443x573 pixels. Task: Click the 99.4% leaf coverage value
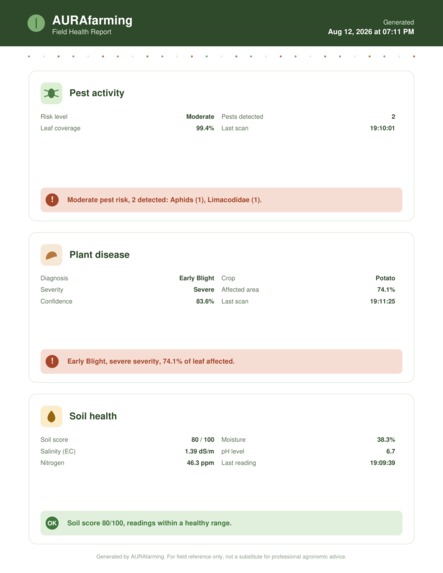205,128
